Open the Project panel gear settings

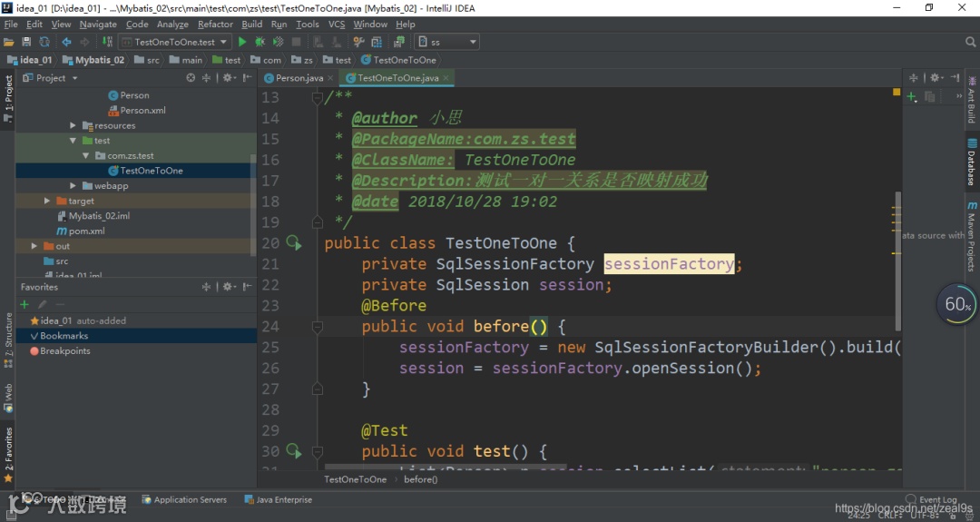click(x=229, y=78)
